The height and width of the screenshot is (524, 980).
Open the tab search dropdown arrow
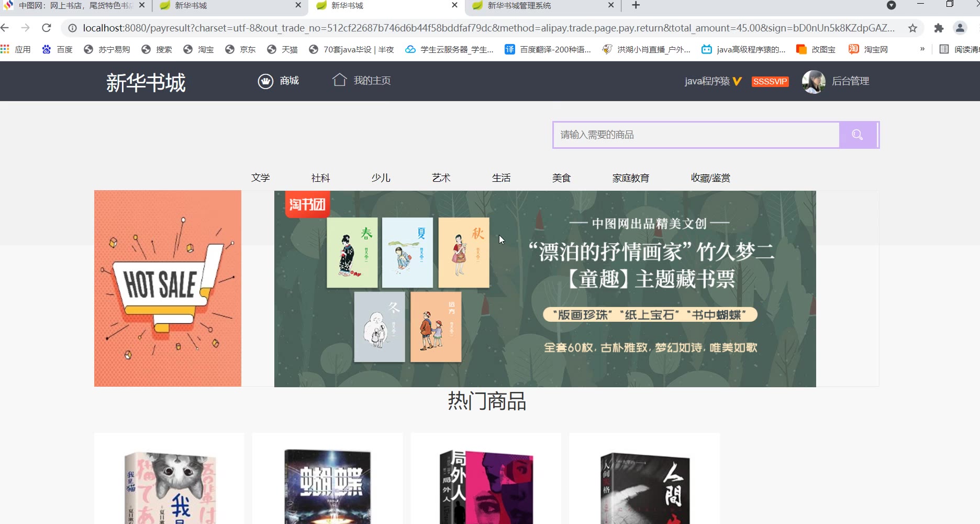[891, 5]
